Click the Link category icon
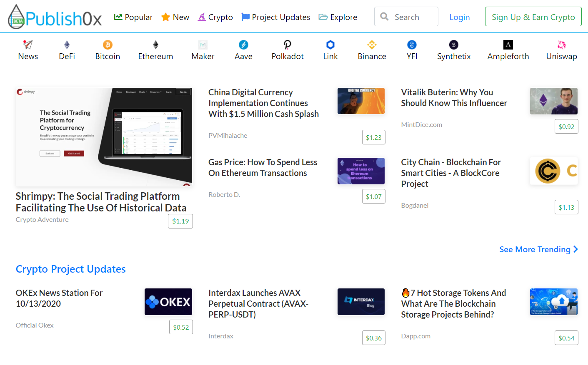The image size is (588, 365). (330, 45)
